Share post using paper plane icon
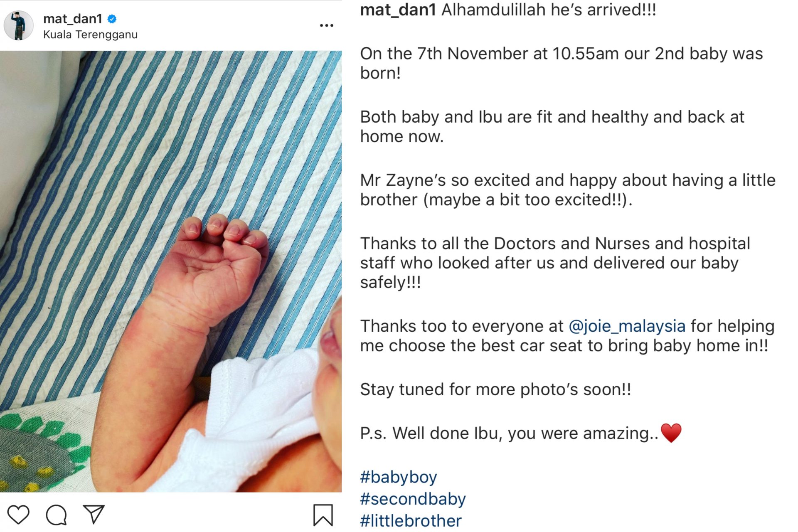The image size is (798, 532). coord(94,515)
